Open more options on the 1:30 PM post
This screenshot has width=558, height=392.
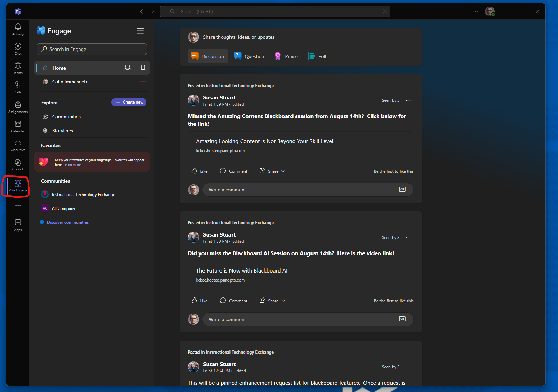coord(408,238)
